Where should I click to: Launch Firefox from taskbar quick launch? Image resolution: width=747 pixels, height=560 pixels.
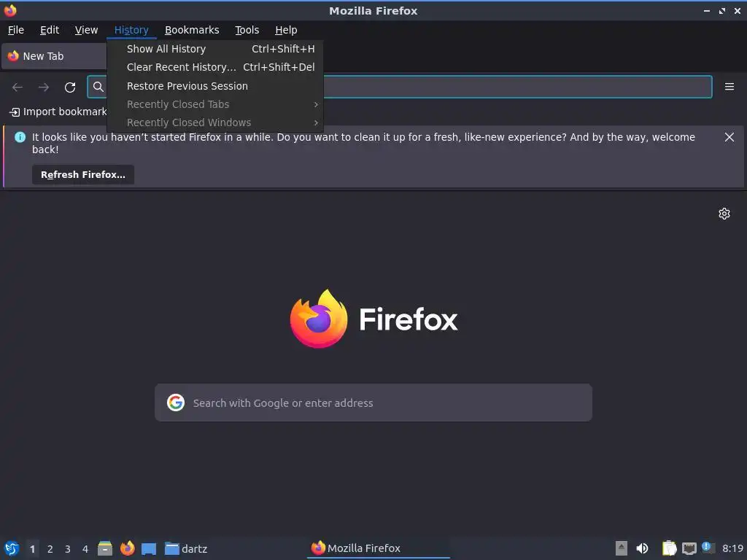point(127,548)
